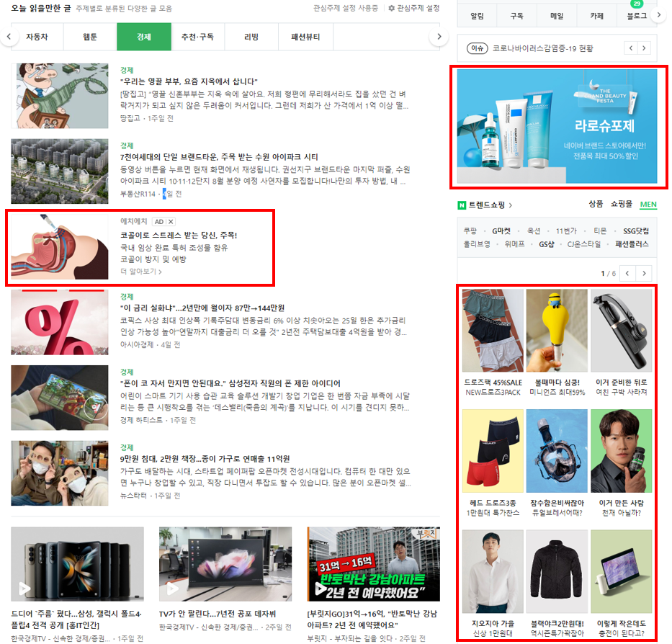Go to previous issue headline arrow
The height and width of the screenshot is (644, 672).
coord(631,48)
